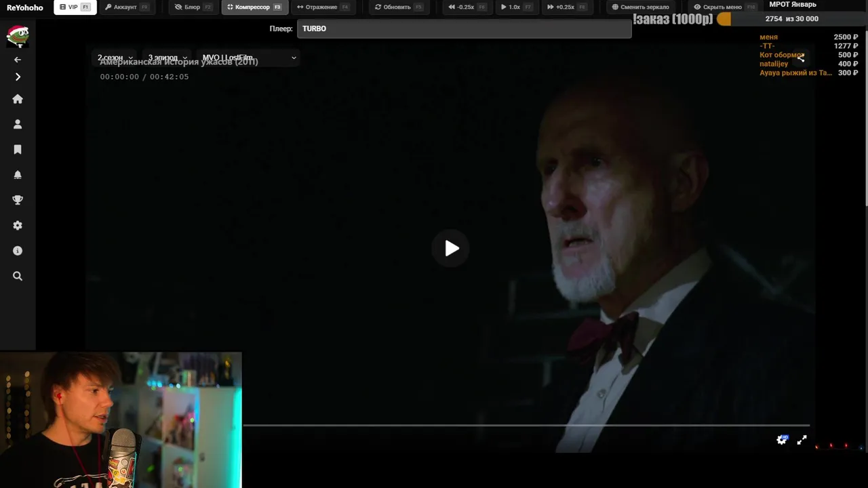
Task: Expand the 3 эпизод episode dropdown
Action: click(x=167, y=58)
